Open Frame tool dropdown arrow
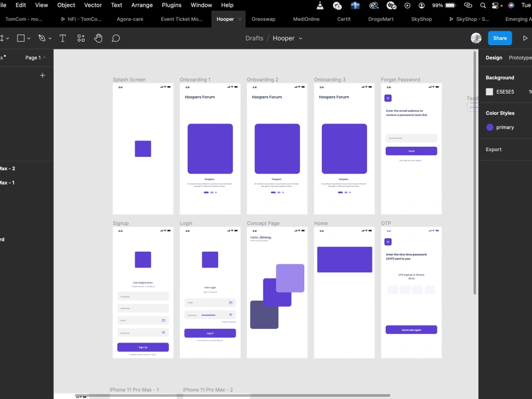 (x=7, y=39)
